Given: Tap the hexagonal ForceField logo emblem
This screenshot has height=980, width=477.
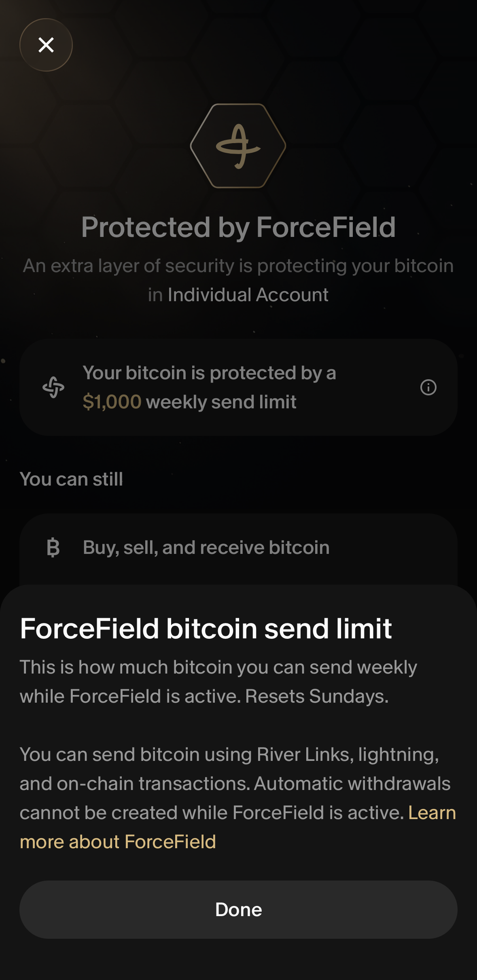Looking at the screenshot, I should [x=238, y=146].
